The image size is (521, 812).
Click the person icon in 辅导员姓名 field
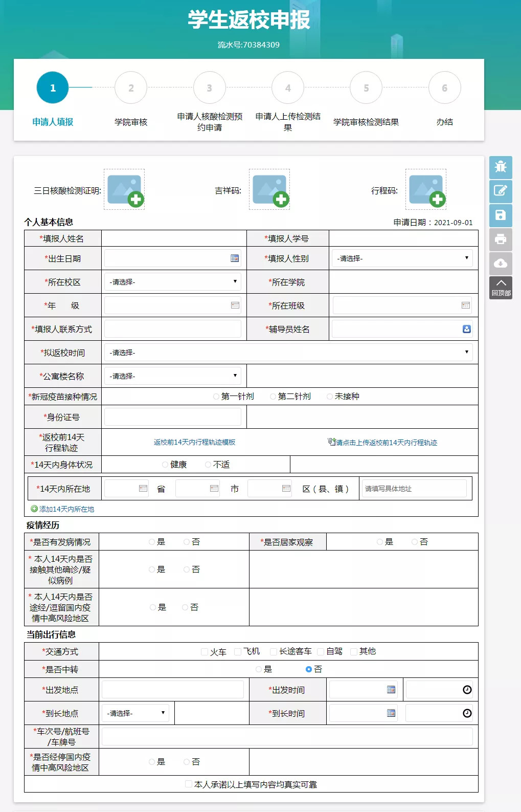click(466, 329)
